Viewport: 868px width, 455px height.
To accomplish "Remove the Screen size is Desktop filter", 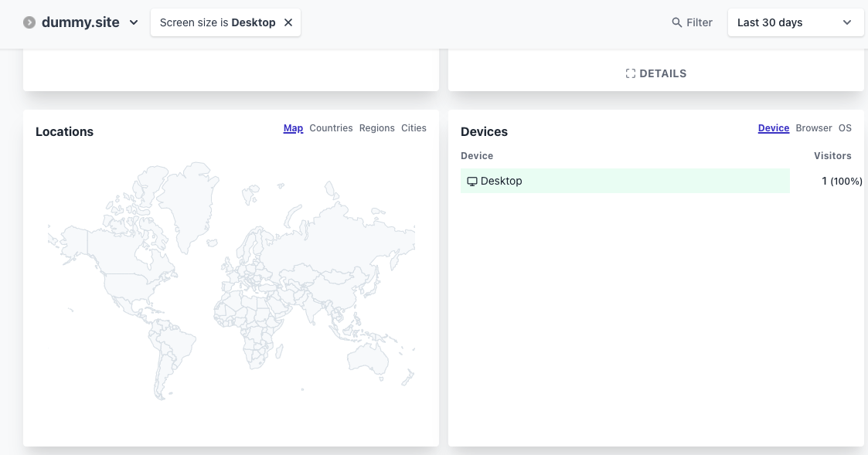I will (288, 22).
